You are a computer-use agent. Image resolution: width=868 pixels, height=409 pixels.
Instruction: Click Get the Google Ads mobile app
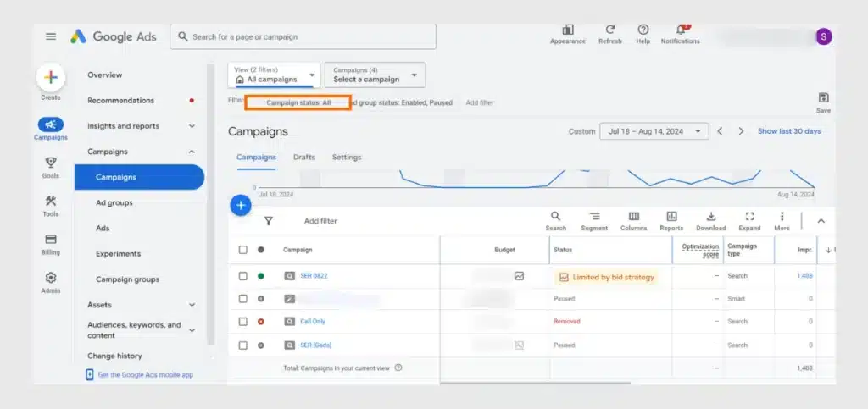[x=146, y=375]
